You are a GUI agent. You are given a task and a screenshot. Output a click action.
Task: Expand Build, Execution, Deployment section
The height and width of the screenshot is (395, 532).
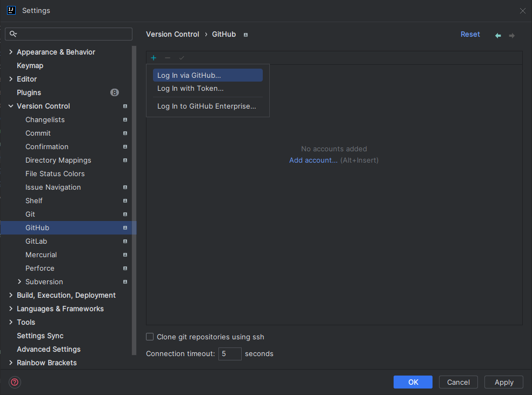(11, 296)
